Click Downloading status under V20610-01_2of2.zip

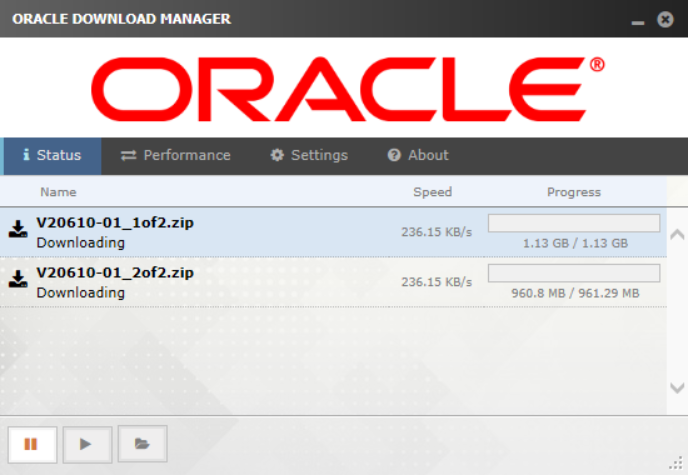pos(81,293)
